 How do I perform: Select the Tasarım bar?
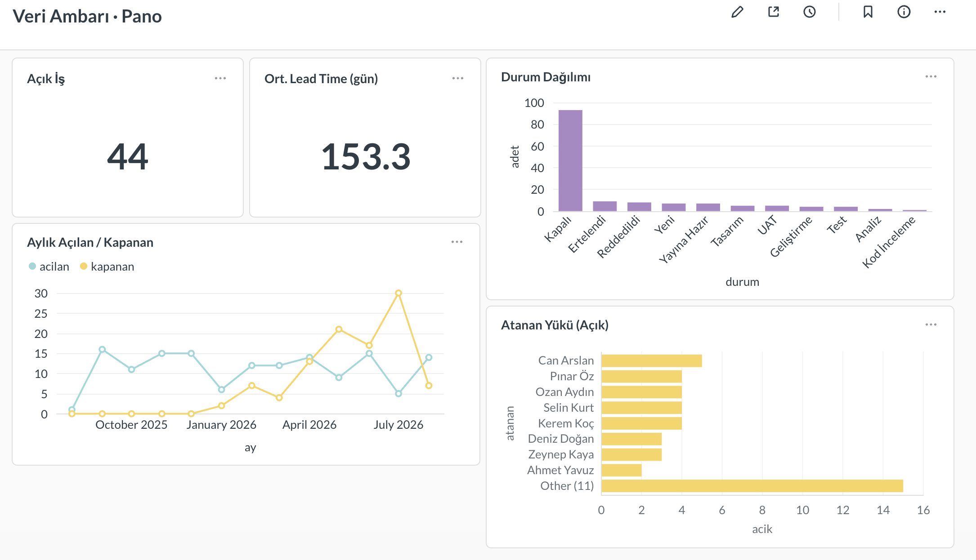(743, 209)
